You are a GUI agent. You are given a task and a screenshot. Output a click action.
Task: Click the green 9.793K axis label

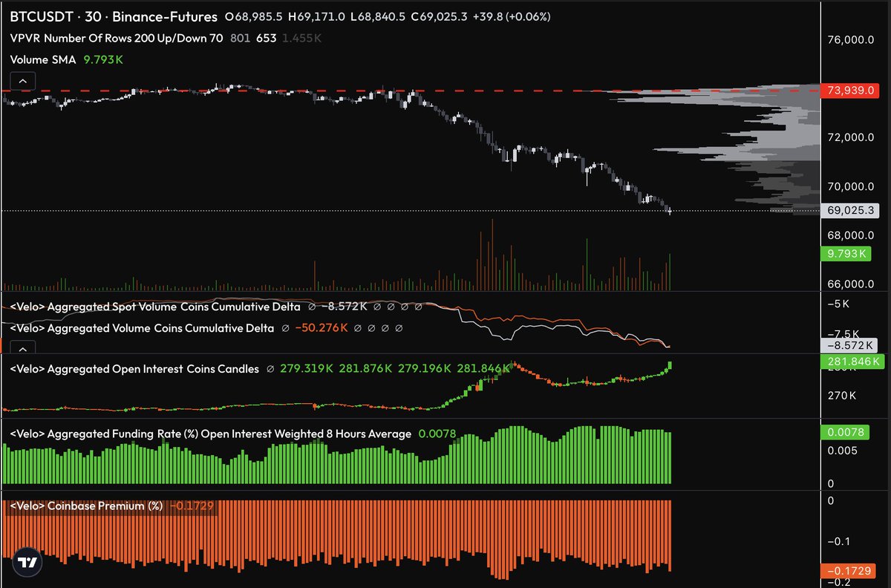(x=846, y=254)
